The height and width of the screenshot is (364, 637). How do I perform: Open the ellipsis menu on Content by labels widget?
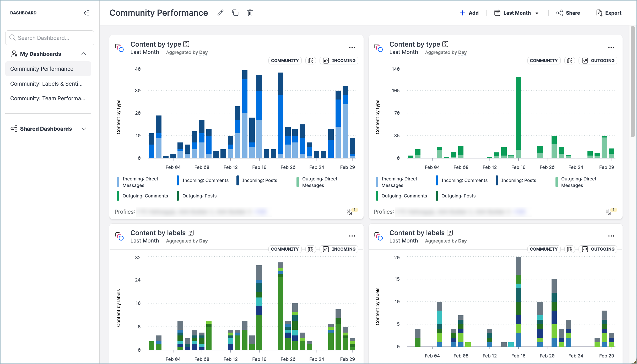(352, 236)
